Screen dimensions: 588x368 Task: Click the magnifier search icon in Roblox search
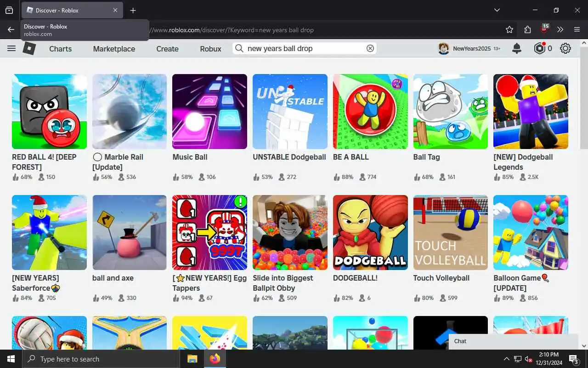pos(239,48)
